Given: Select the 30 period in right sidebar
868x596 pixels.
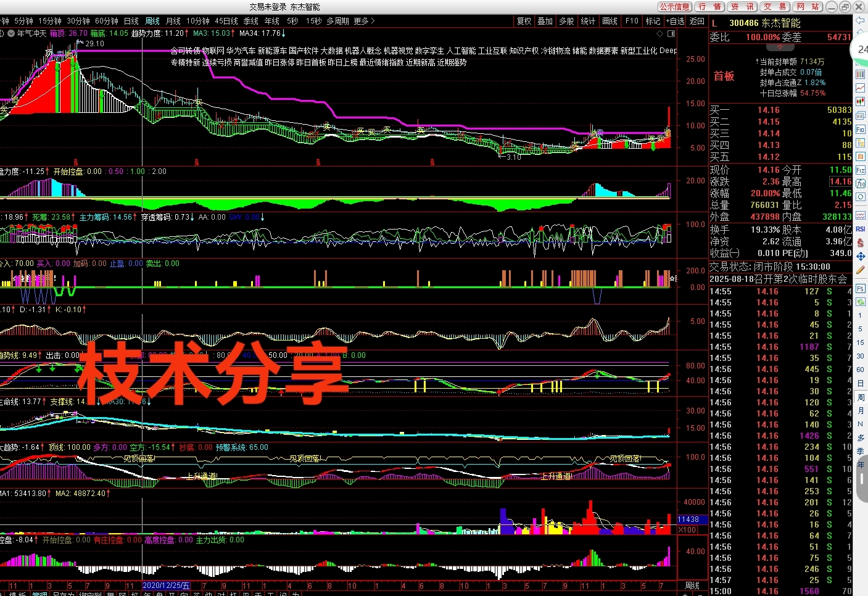Looking at the screenshot, I should coord(860,356).
